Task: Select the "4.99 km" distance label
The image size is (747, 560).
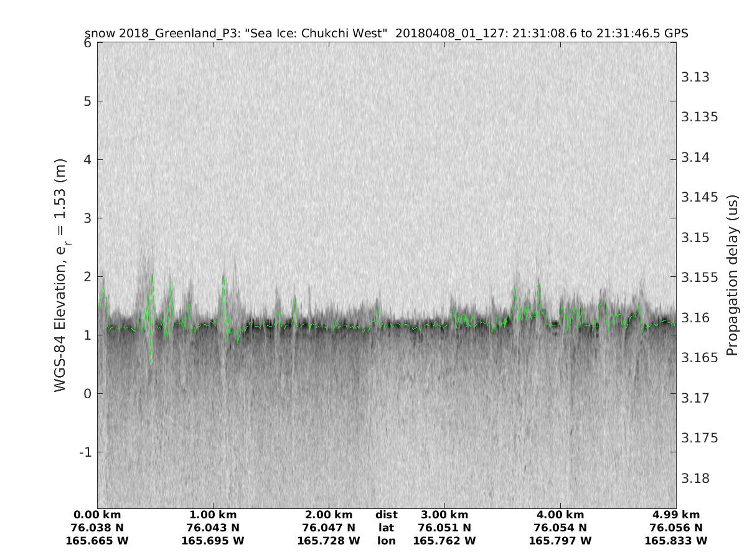Action: point(676,515)
